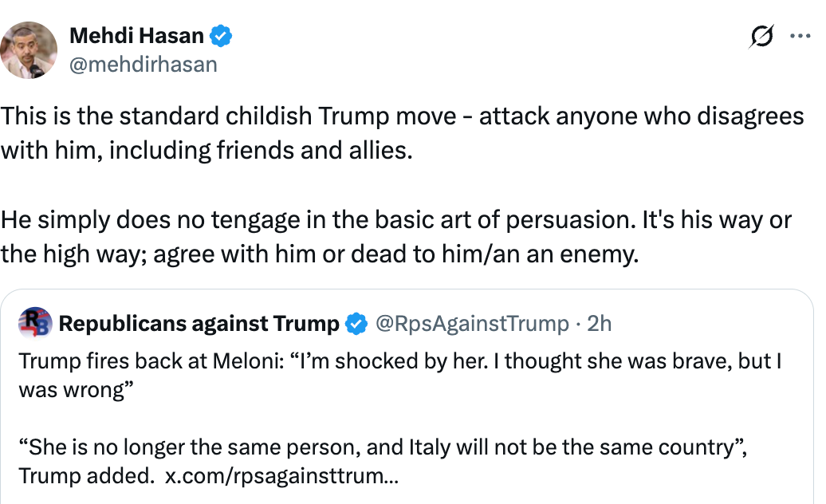Click the Republicans against Trump avatar logo

point(35,323)
